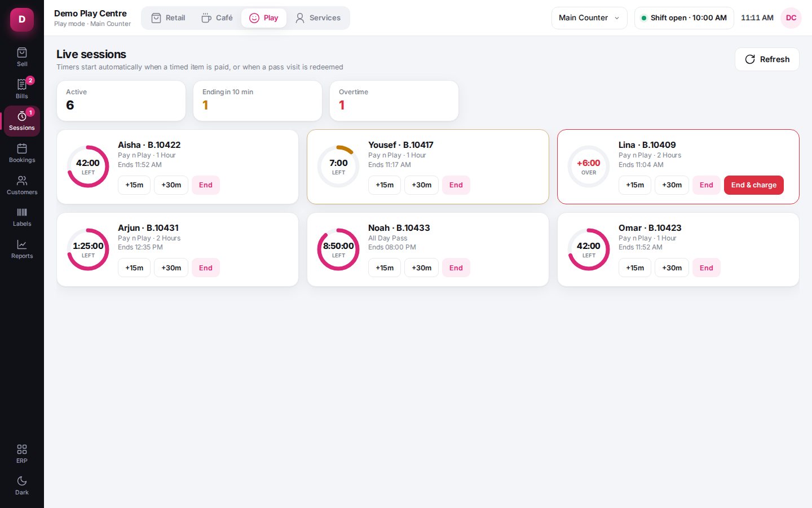Click Noah's 8:50:00 left timer ring
The width and height of the screenshot is (812, 508).
338,249
